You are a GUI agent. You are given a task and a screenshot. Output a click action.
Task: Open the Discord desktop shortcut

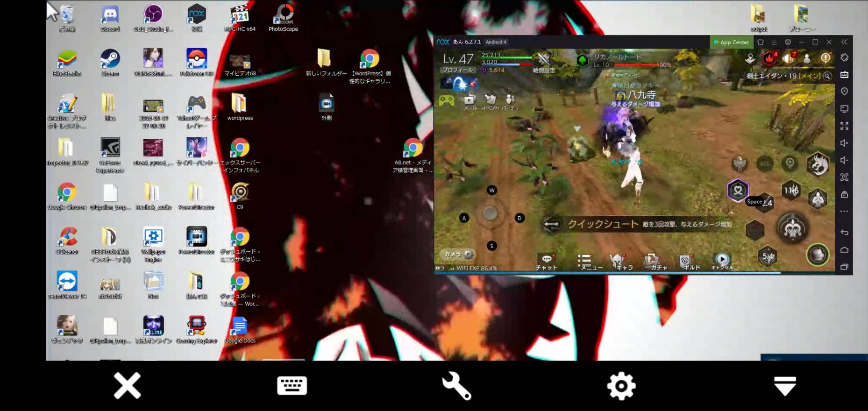[x=110, y=19]
